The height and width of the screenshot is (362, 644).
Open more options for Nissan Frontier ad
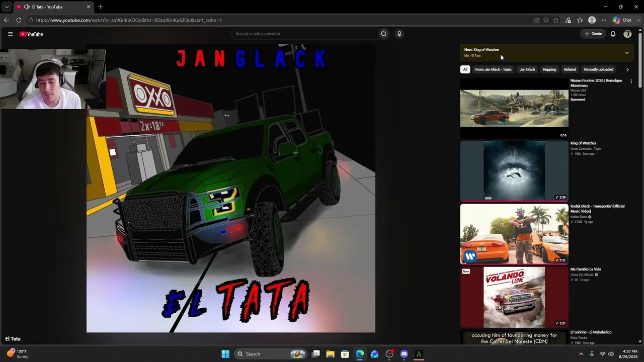[631, 81]
